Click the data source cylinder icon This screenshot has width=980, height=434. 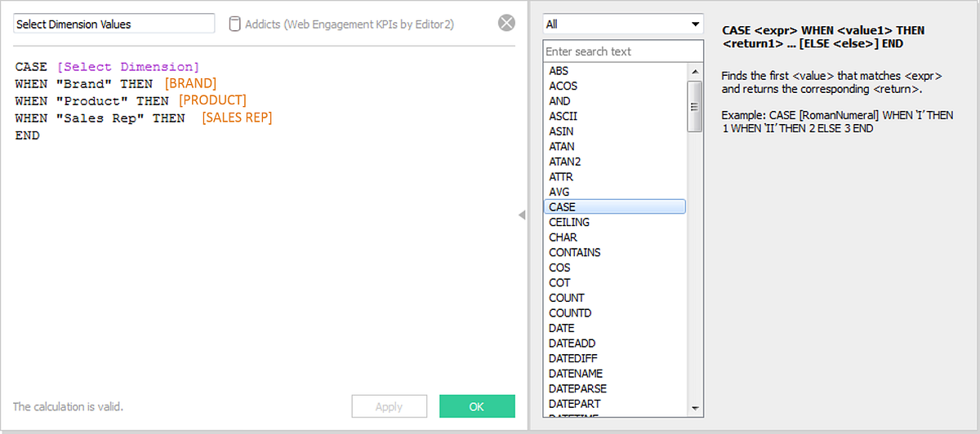click(234, 24)
